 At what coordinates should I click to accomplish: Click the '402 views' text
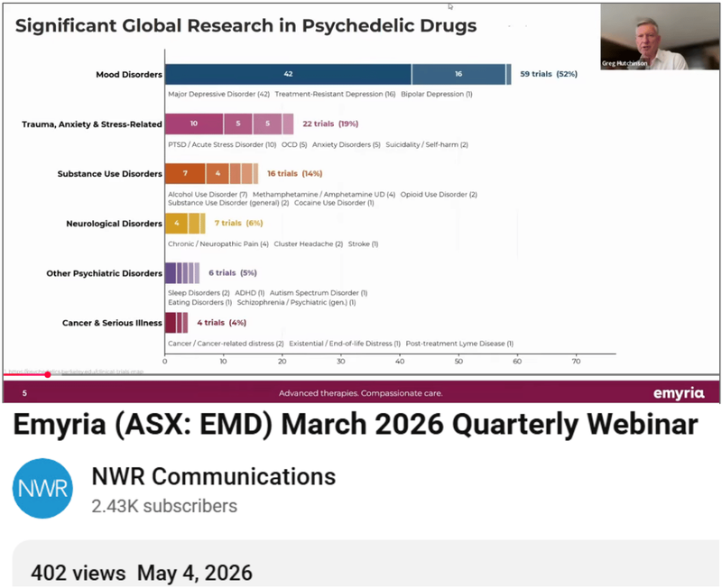tap(79, 574)
